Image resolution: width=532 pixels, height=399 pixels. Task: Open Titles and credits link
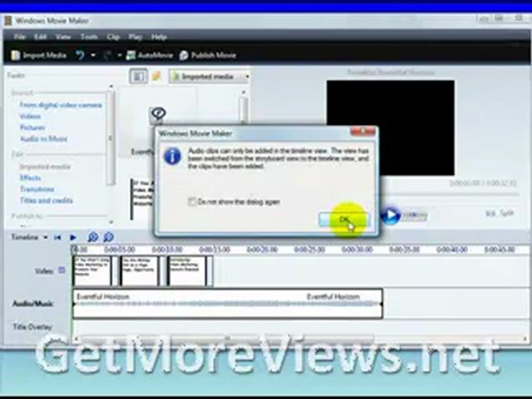tap(46, 201)
